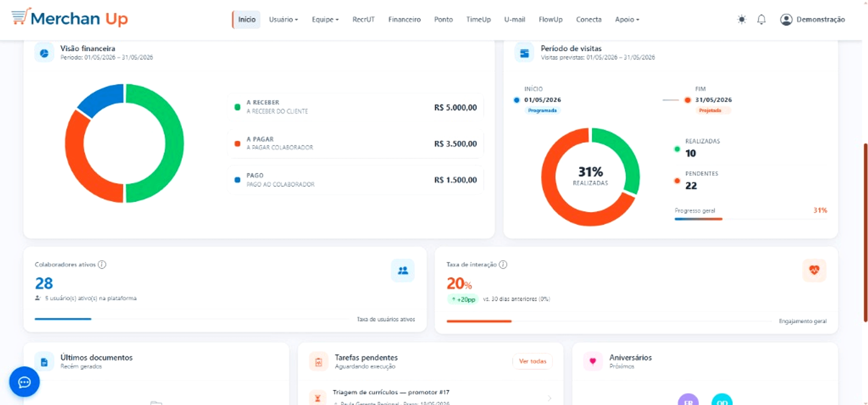Expand the Triagem de currículos task chevron
Viewport: 868px width, 405px height.
click(x=549, y=398)
